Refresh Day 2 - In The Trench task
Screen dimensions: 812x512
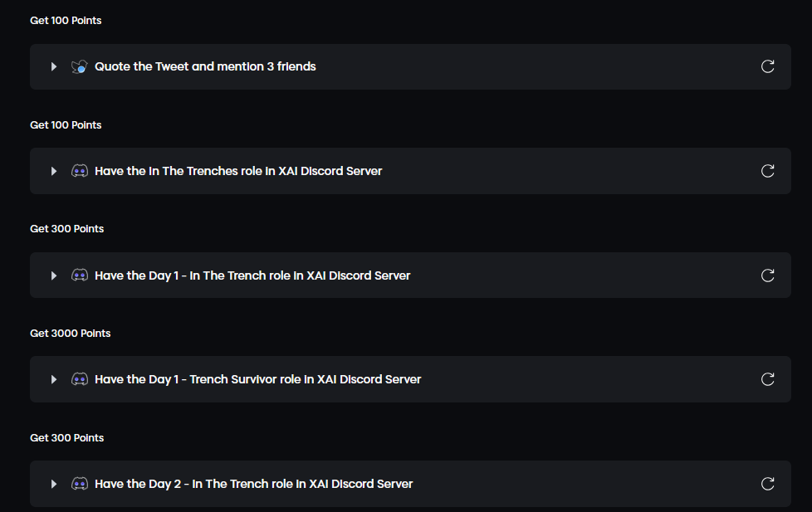click(x=768, y=484)
